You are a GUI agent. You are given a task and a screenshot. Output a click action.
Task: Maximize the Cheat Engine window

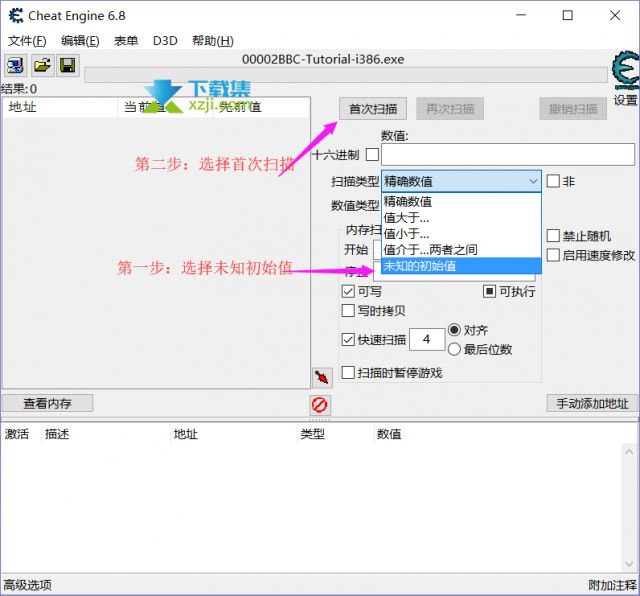568,16
